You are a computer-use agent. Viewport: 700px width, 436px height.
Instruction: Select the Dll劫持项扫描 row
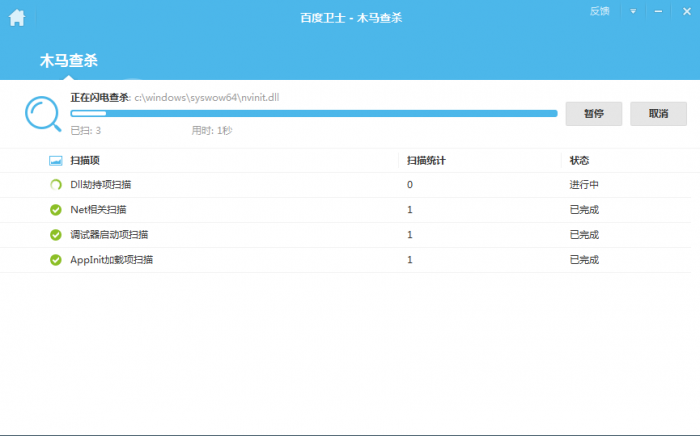(x=346, y=185)
